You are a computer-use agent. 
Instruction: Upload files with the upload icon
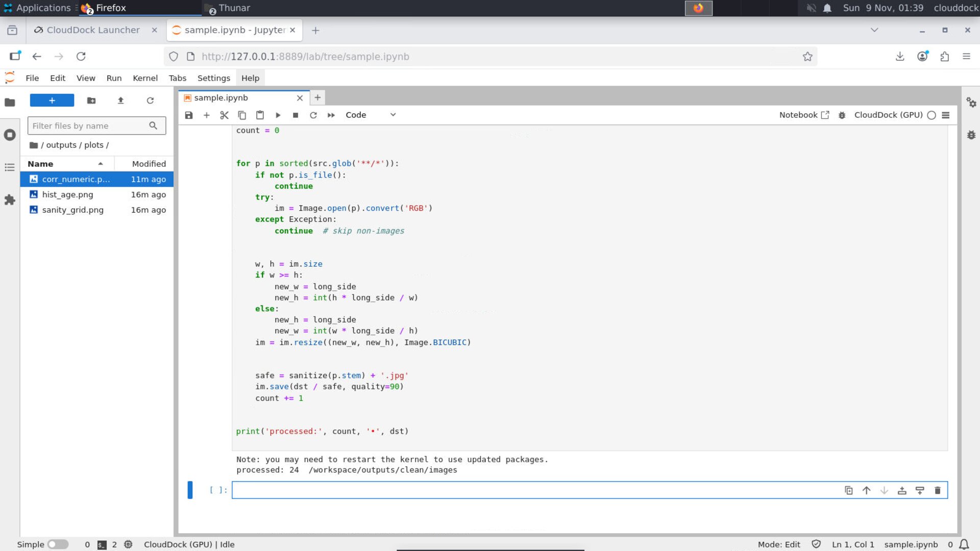[x=121, y=100]
